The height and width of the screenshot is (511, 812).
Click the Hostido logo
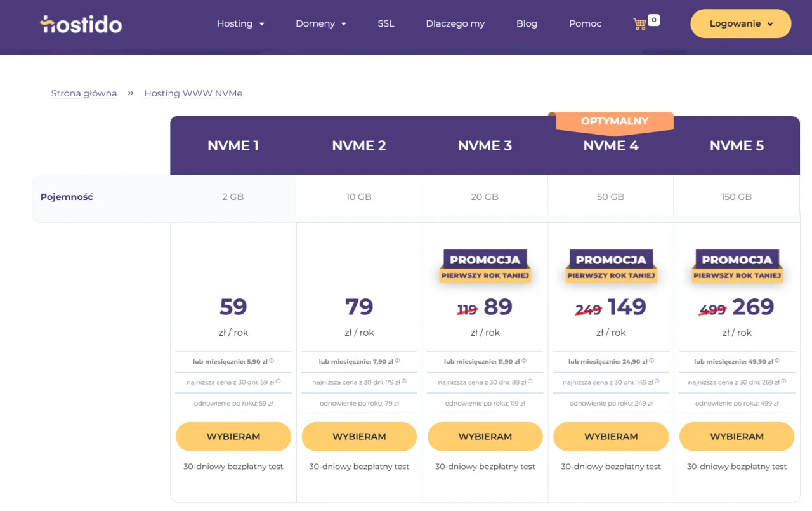click(x=81, y=24)
